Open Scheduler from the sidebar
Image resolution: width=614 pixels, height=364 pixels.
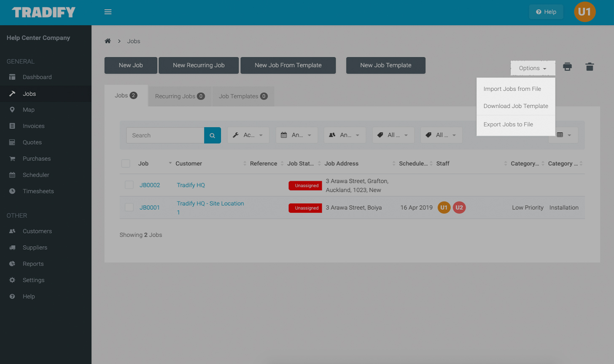coord(36,175)
